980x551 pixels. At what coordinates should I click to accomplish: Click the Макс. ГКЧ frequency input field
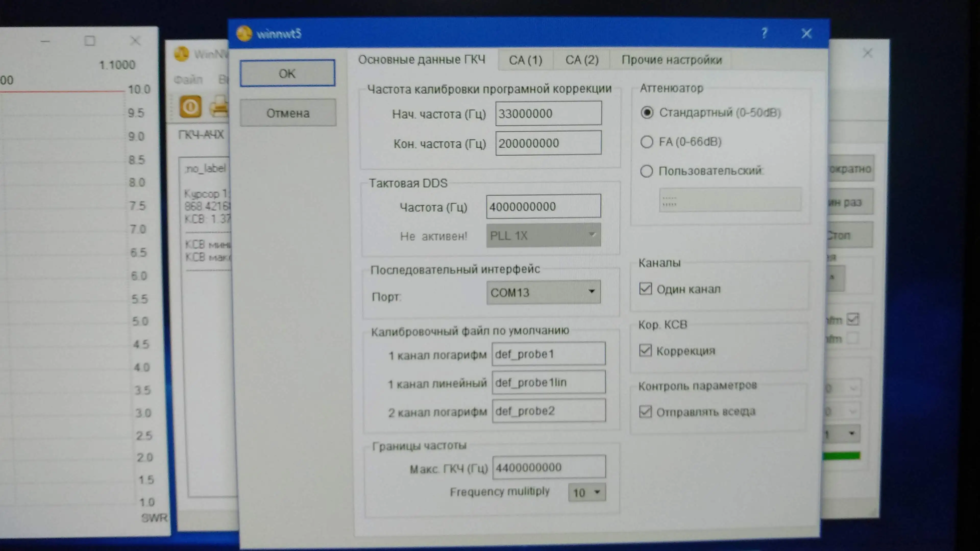549,467
